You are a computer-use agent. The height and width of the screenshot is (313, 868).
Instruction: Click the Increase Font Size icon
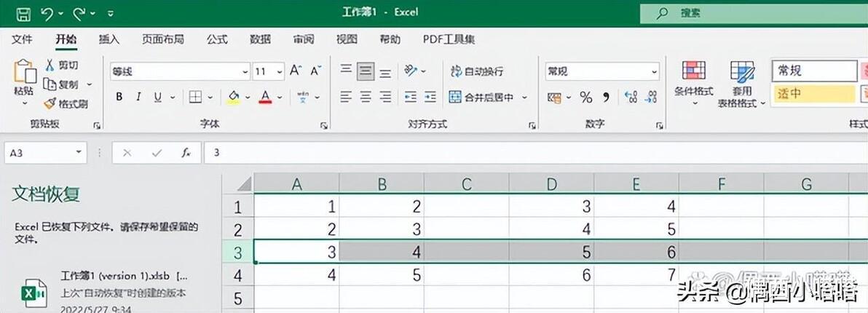click(296, 71)
